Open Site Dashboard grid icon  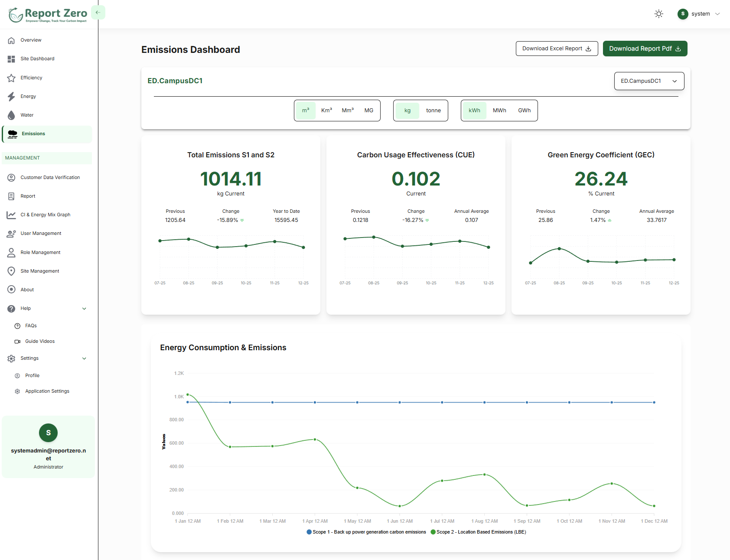(x=11, y=59)
